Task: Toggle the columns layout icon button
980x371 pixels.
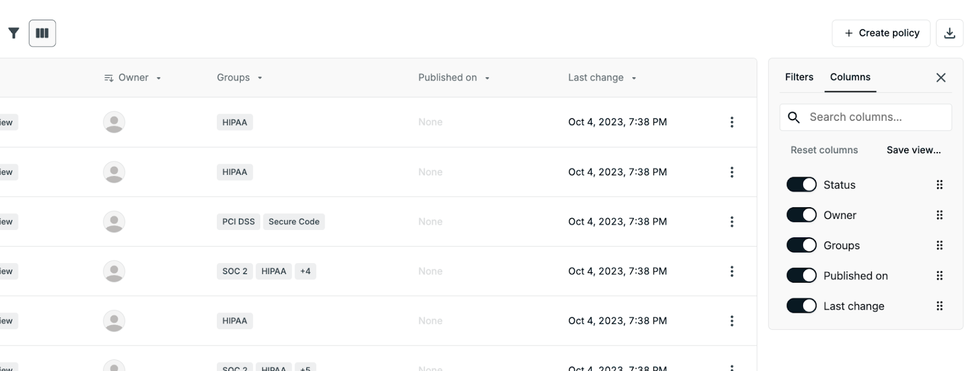Action: pyautogui.click(x=42, y=33)
